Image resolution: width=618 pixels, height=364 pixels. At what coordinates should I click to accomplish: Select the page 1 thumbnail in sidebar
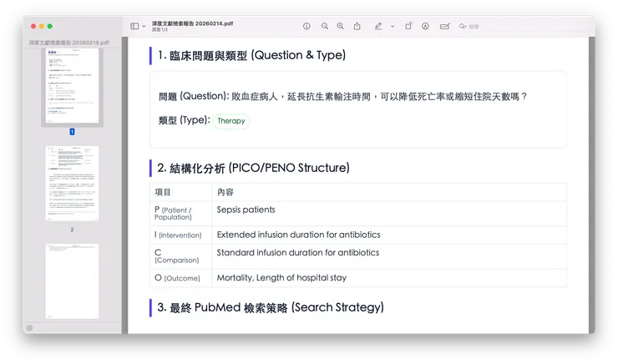coord(72,86)
